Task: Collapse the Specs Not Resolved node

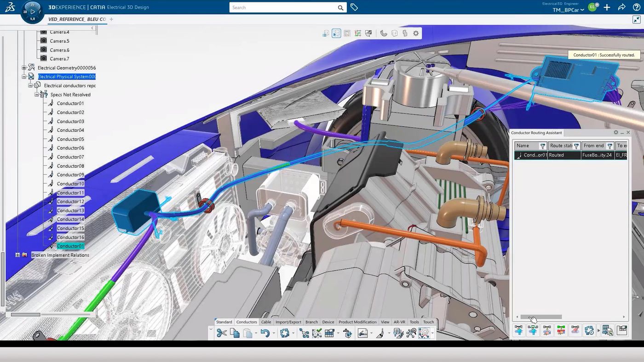Action: [x=37, y=94]
